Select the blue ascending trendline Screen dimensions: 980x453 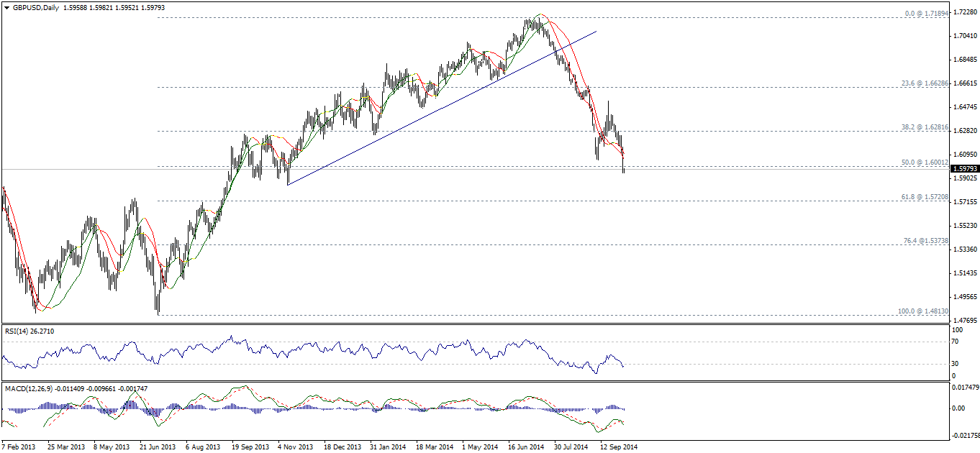pos(442,108)
